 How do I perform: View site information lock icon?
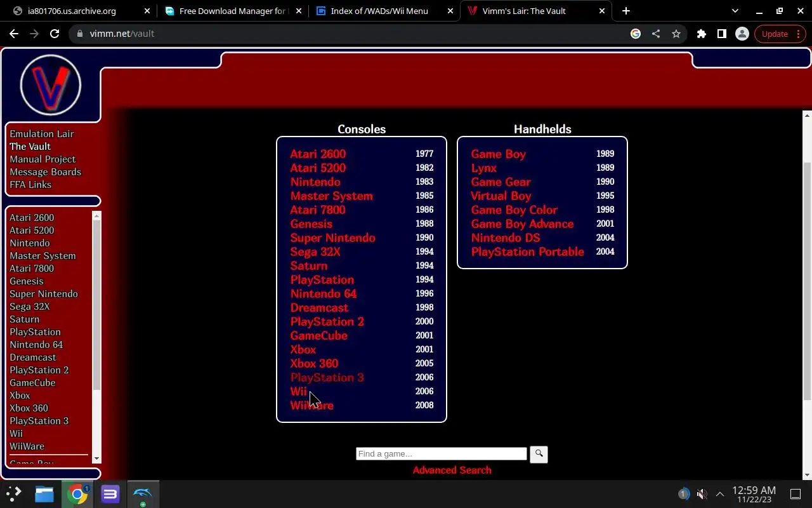click(x=80, y=34)
